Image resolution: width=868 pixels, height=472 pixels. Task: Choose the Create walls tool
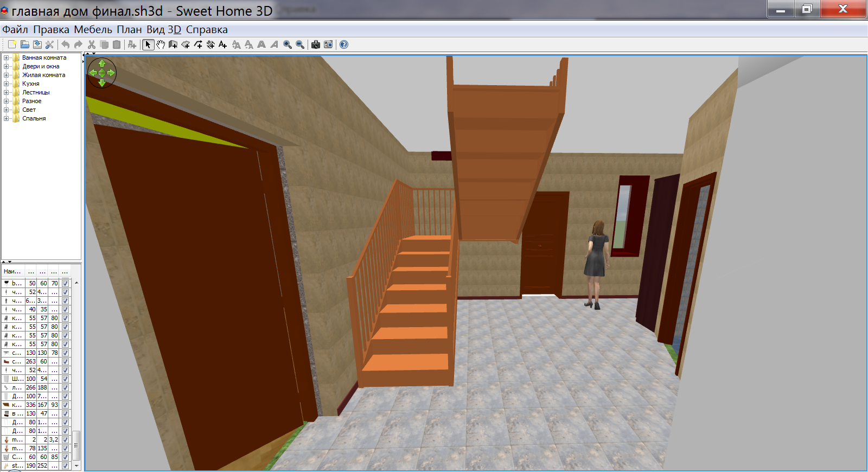[173, 44]
